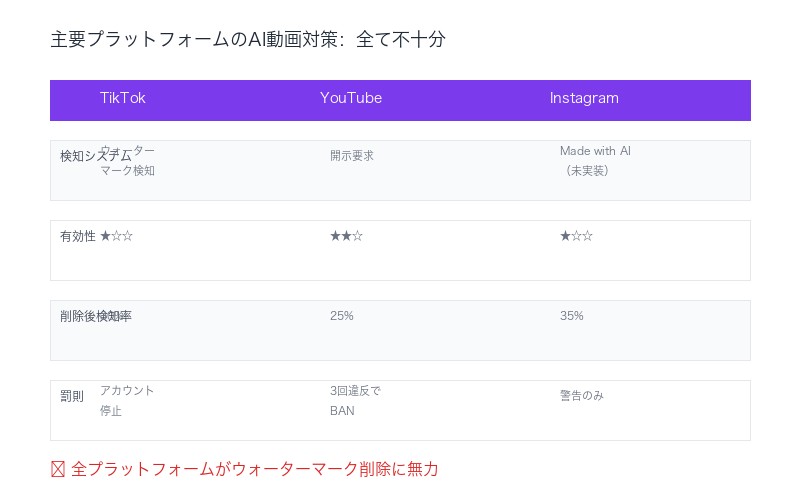Click the YouTube two-star effectiveness rating

(x=346, y=236)
